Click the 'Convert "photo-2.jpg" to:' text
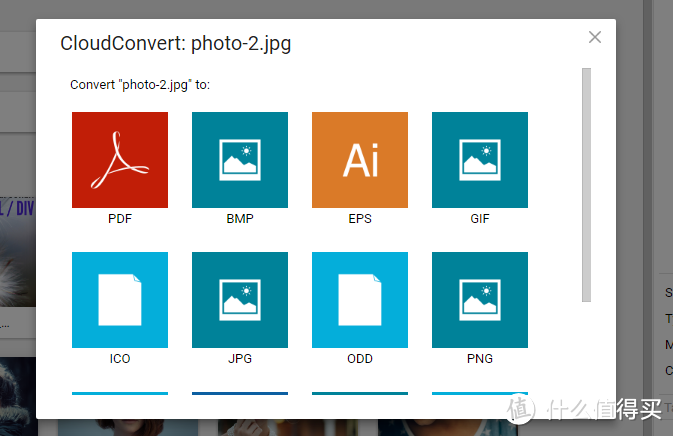Screen dimensions: 673x436 [140, 85]
